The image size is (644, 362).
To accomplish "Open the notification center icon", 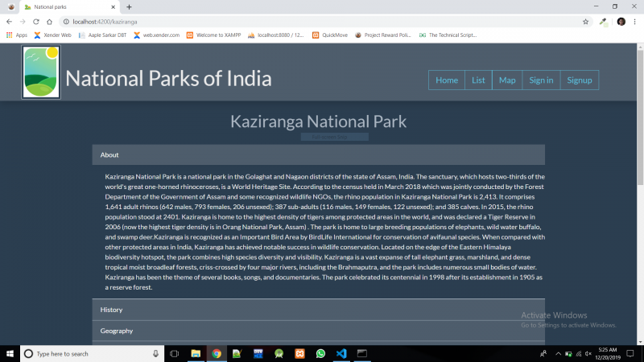I will [x=630, y=353].
